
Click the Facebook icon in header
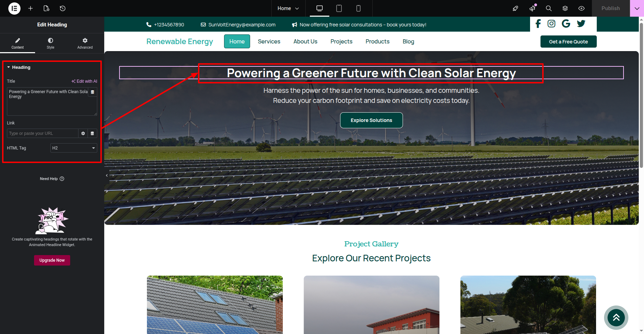click(538, 24)
